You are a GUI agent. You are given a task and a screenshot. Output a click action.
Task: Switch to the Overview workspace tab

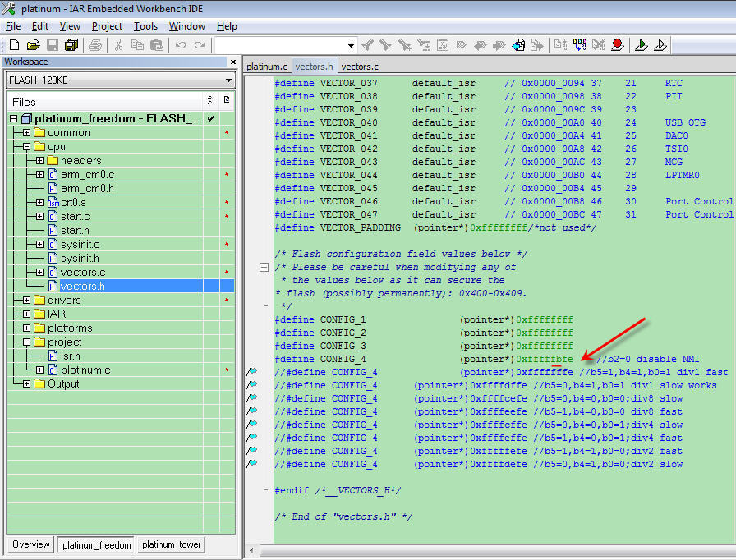tap(31, 544)
